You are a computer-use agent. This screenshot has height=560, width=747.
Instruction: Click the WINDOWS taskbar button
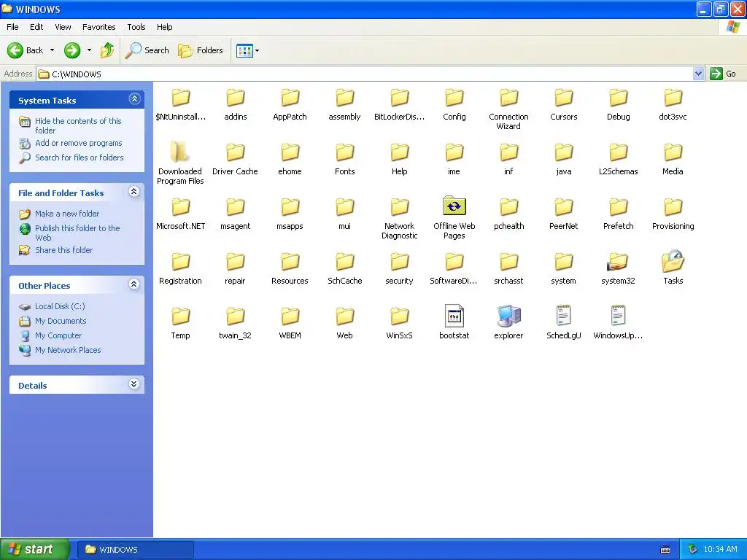pyautogui.click(x=135, y=550)
